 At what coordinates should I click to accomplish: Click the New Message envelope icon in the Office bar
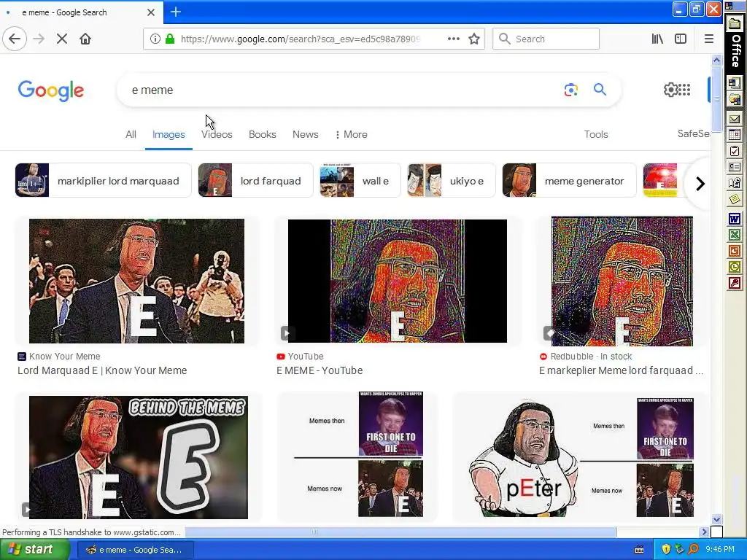tap(735, 119)
